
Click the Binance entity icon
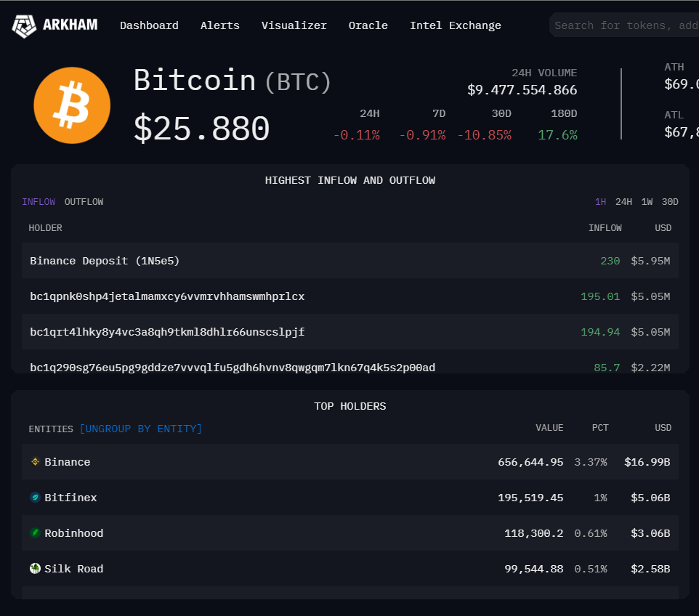click(x=35, y=462)
